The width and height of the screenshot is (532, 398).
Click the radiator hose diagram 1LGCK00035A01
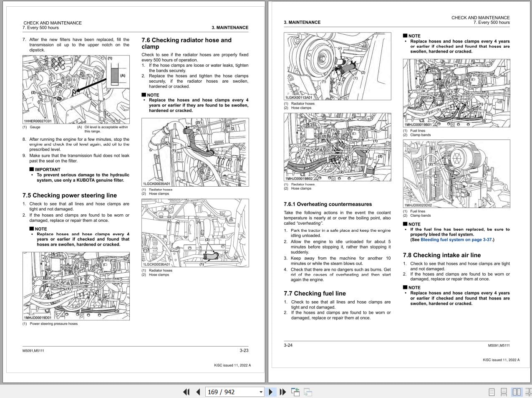click(195, 152)
